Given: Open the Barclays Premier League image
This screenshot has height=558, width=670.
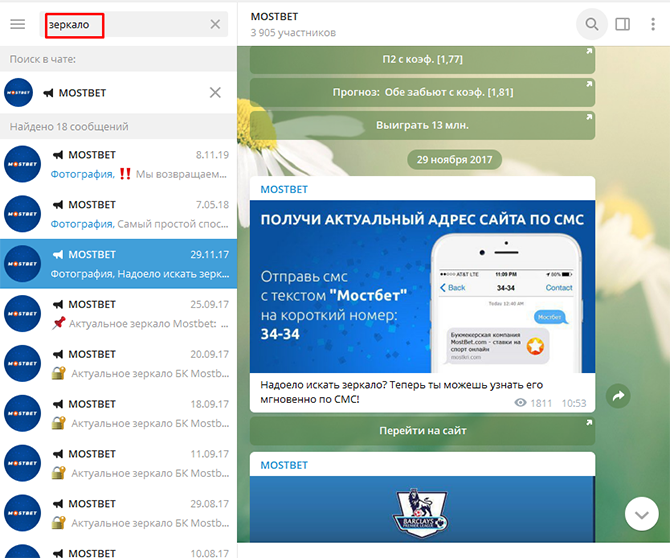Looking at the screenshot, I should tap(422, 509).
